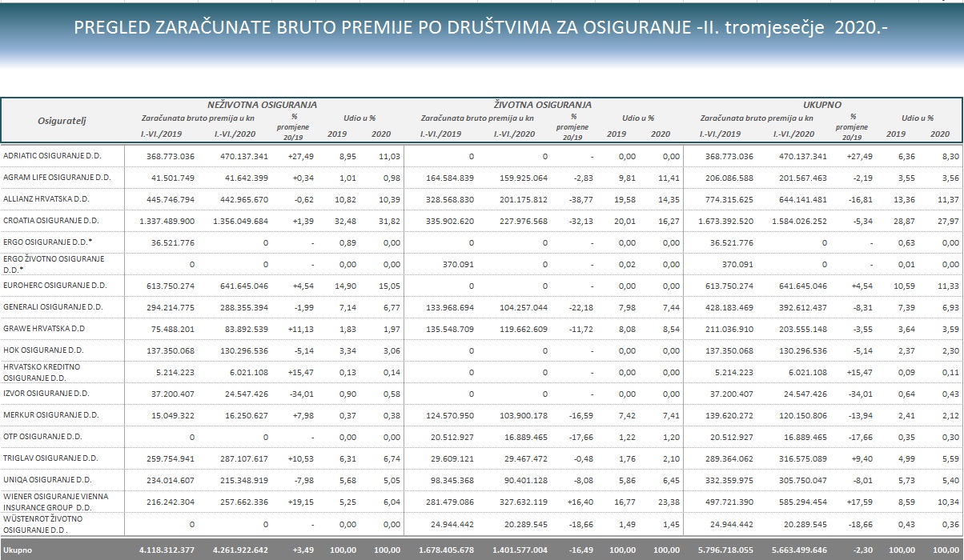Select the OTP OSIGURANJE D.D. row label
964x560 pixels.
pyautogui.click(x=43, y=436)
